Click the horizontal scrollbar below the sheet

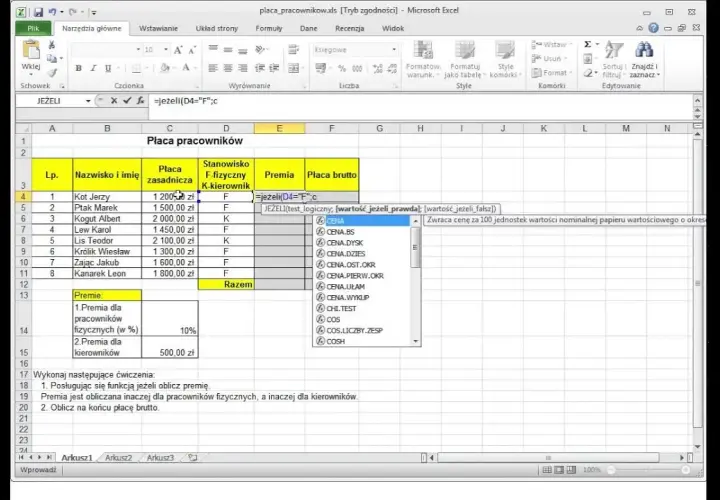548,458
